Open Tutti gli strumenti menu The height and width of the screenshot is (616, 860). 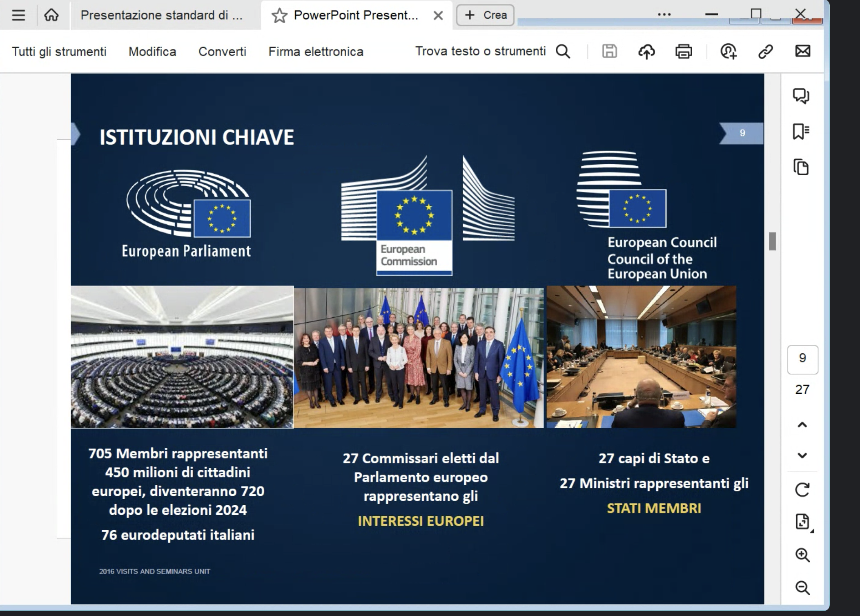coord(59,51)
